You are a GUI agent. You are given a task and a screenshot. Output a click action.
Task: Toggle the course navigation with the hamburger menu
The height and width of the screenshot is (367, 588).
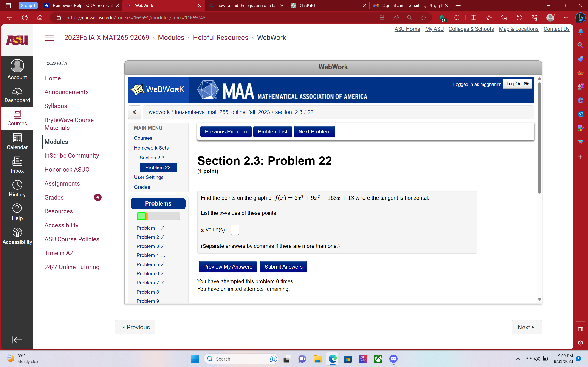point(49,38)
